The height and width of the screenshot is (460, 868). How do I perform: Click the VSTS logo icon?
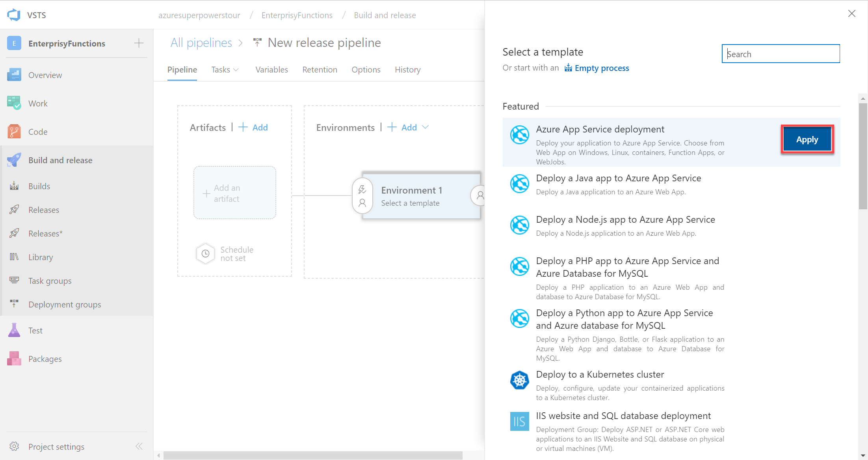[x=14, y=15]
